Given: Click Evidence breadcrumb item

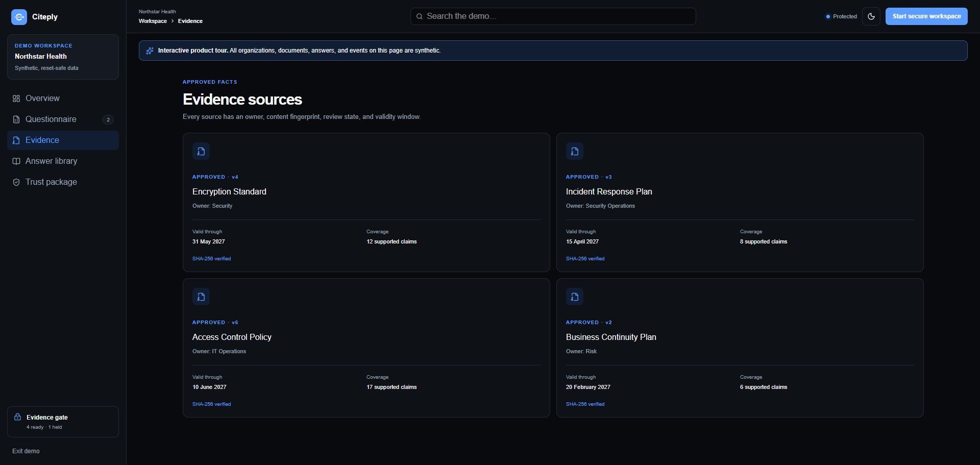Looking at the screenshot, I should point(190,21).
